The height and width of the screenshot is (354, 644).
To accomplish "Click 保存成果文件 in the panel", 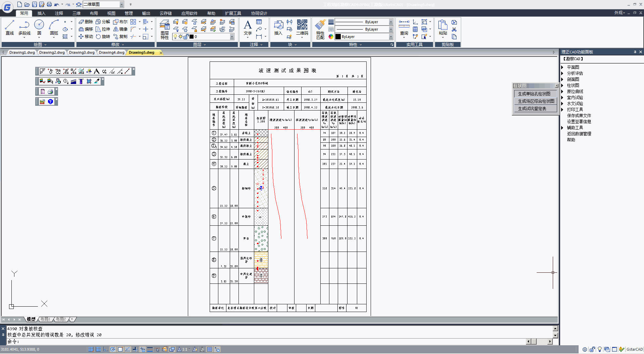I will click(579, 116).
